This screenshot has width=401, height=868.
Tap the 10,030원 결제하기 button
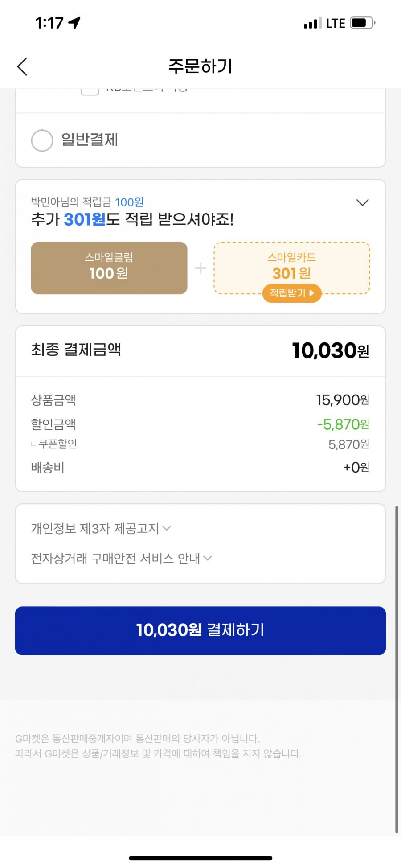[200, 630]
